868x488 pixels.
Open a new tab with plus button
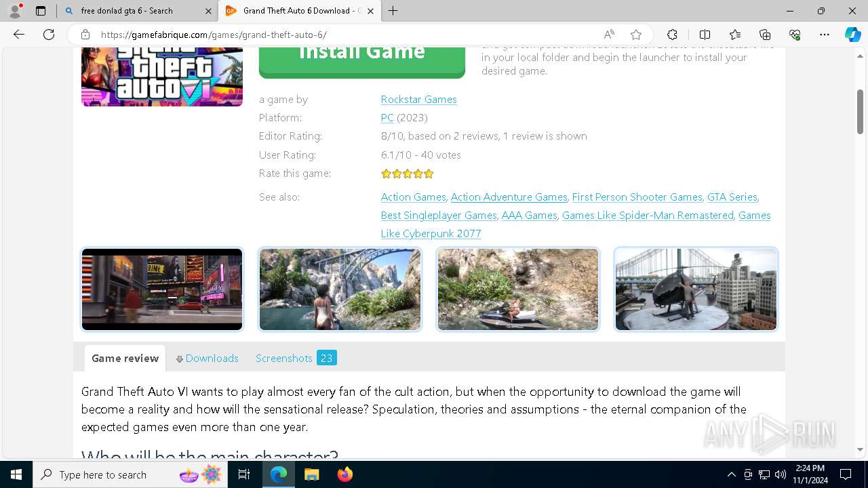coord(393,11)
